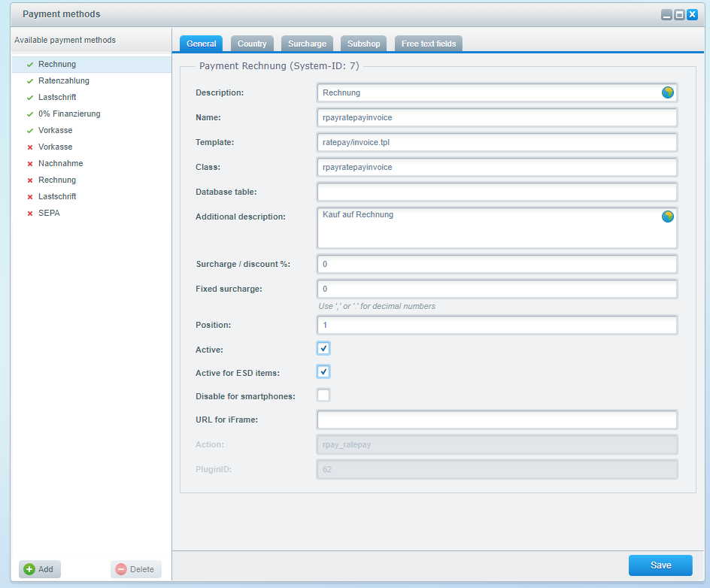Click the globe icon in Additional description

pyautogui.click(x=667, y=217)
